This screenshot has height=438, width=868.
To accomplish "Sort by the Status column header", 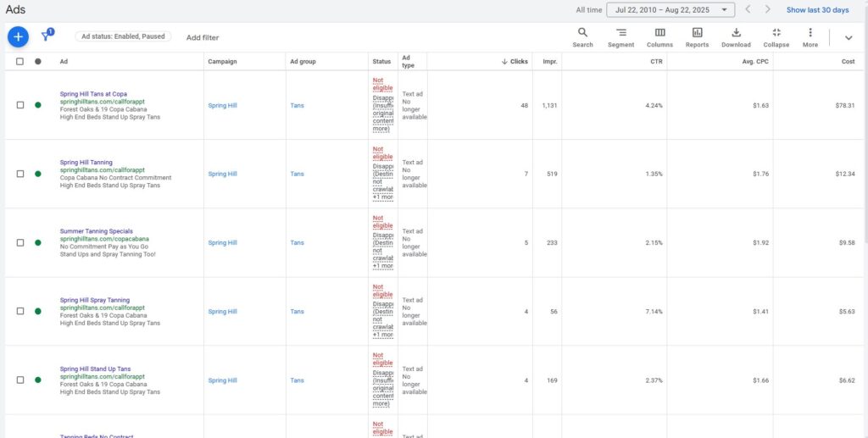I will (381, 61).
